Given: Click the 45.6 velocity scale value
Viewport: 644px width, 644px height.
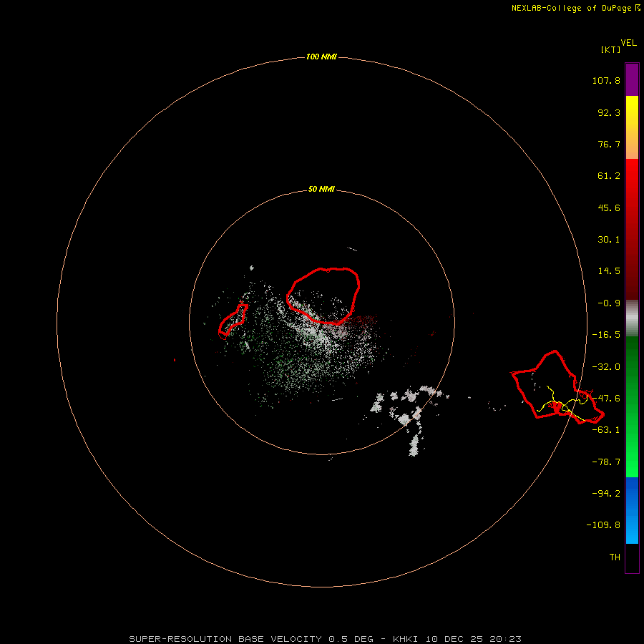Looking at the screenshot, I should click(x=609, y=208).
